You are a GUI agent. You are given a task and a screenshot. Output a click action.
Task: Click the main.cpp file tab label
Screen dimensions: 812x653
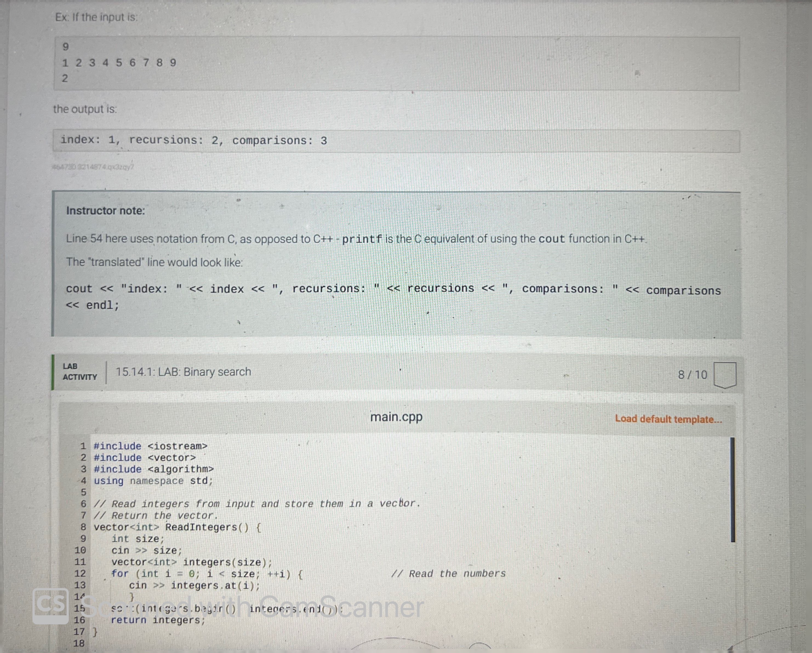[396, 417]
